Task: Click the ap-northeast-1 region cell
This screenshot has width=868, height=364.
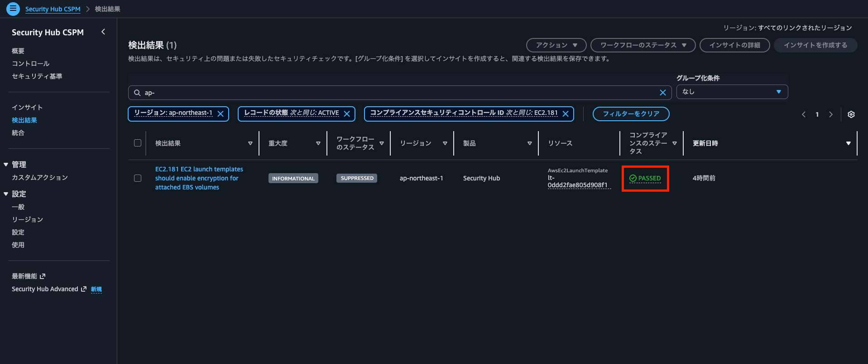Action: tap(422, 178)
